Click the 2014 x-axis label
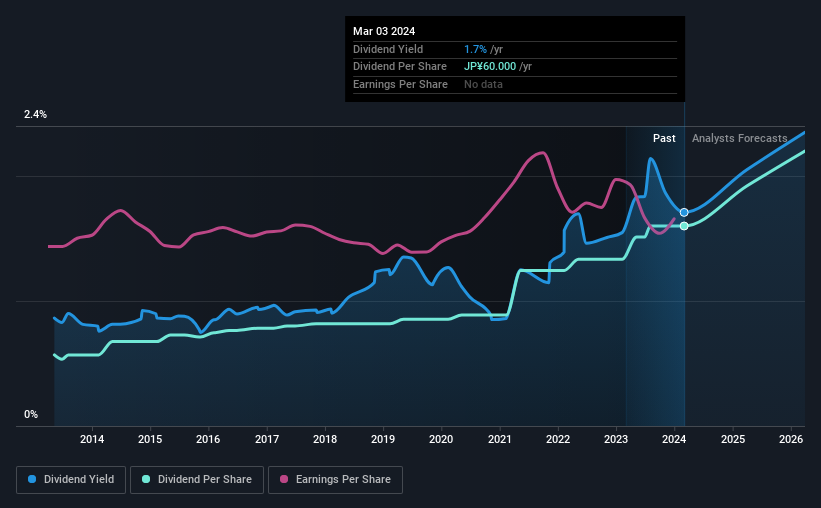Image resolution: width=821 pixels, height=508 pixels. tap(92, 439)
